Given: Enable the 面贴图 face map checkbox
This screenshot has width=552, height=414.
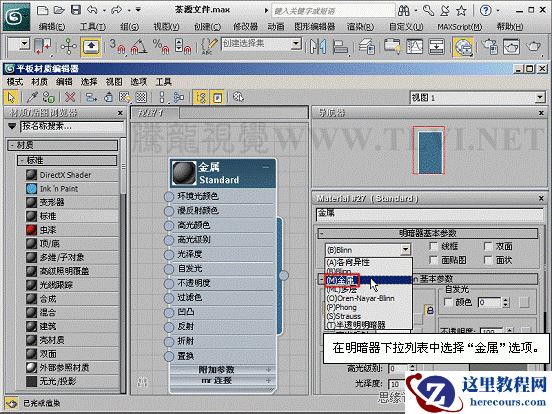Looking at the screenshot, I should pos(434,260).
